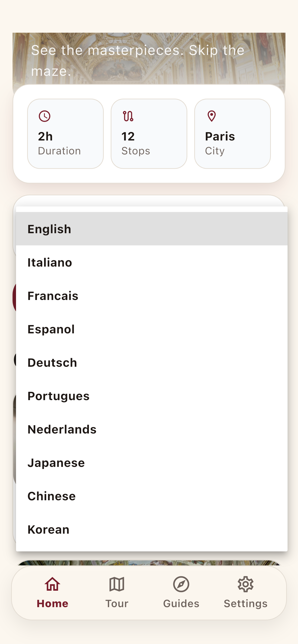Pick Espanol from the language options
Image resolution: width=298 pixels, height=644 pixels.
pos(152,329)
